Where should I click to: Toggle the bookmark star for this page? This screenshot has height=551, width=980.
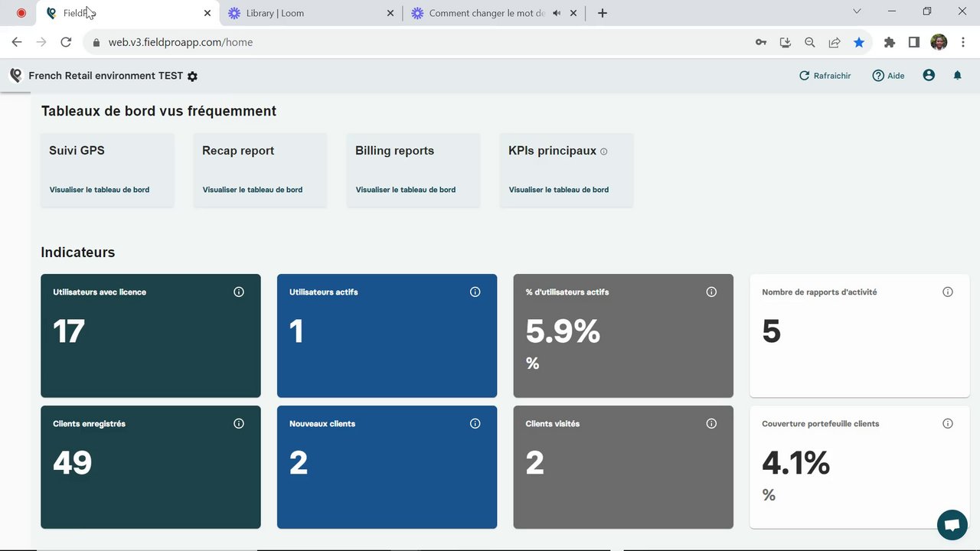pos(859,42)
